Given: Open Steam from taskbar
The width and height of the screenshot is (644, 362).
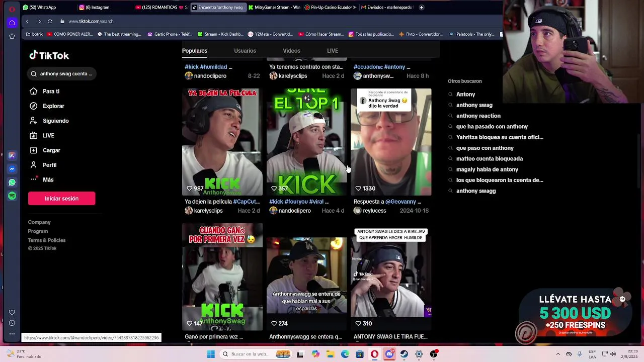Looking at the screenshot, I should (404, 354).
